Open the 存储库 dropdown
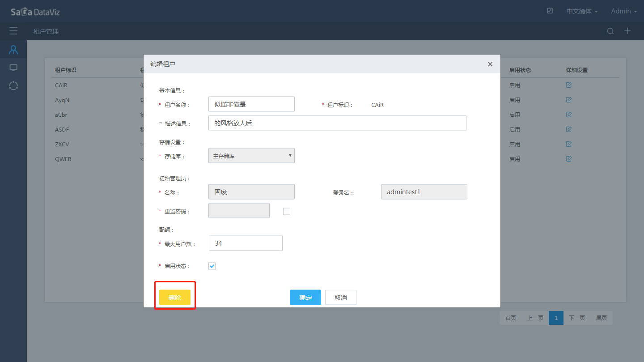Viewport: 644px width, 362px height. [251, 156]
